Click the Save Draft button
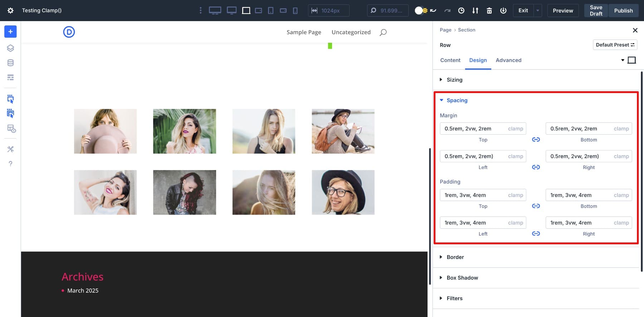 (x=596, y=10)
